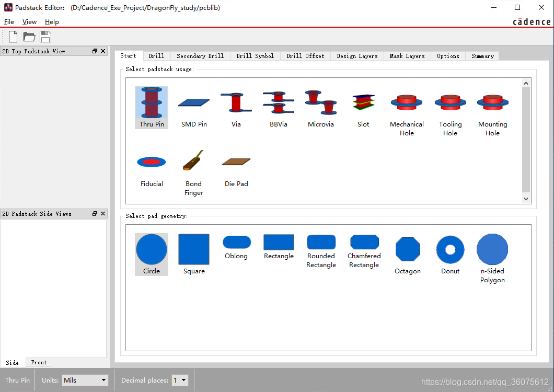Open the Drill Symbol tab

tap(255, 56)
